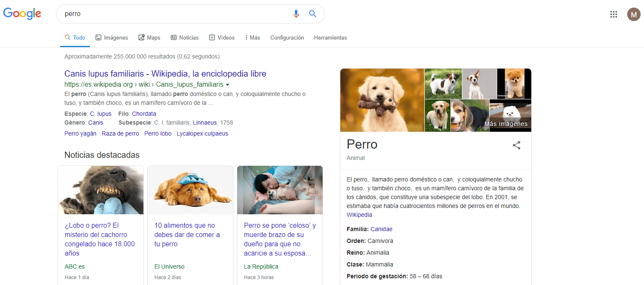Image resolution: width=644 pixels, height=285 pixels.
Task: Follow the Canidae family link
Action: point(382,229)
